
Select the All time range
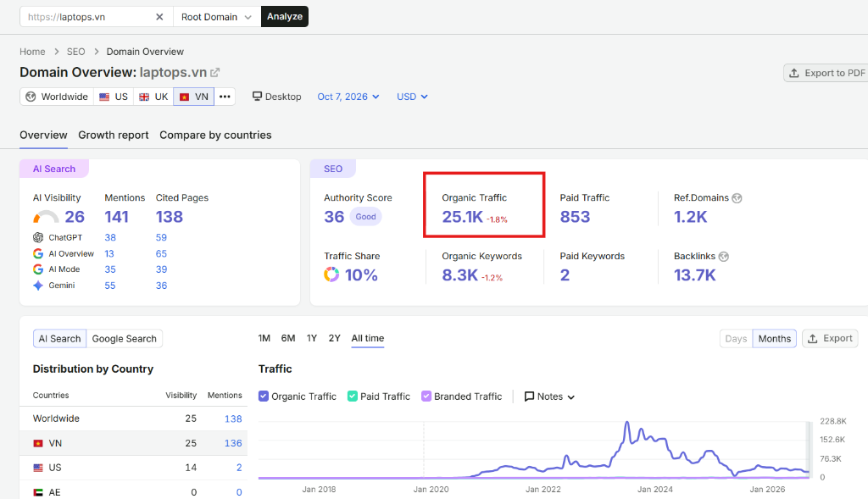pyautogui.click(x=368, y=338)
